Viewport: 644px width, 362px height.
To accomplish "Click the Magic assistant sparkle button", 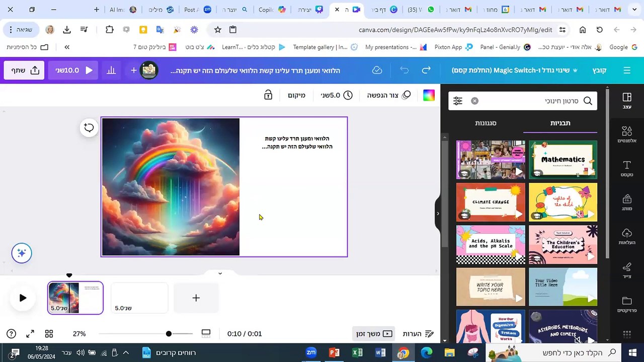I will pos(22,253).
